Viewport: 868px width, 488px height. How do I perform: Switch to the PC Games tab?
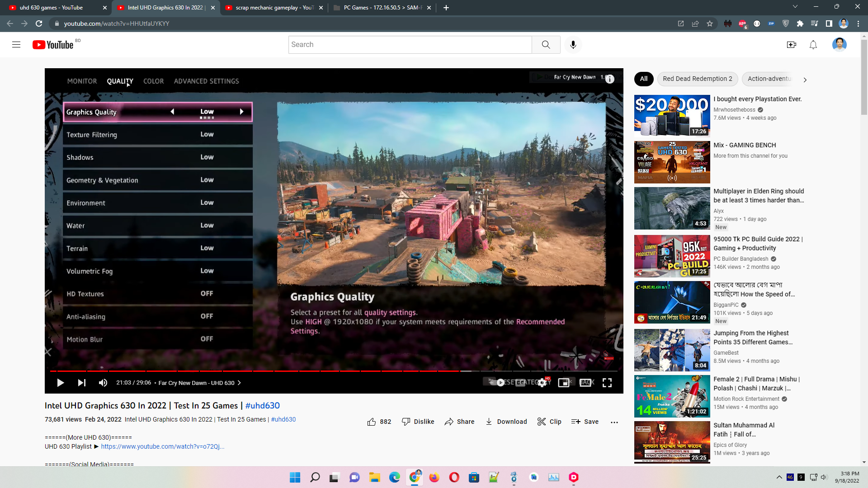click(382, 8)
